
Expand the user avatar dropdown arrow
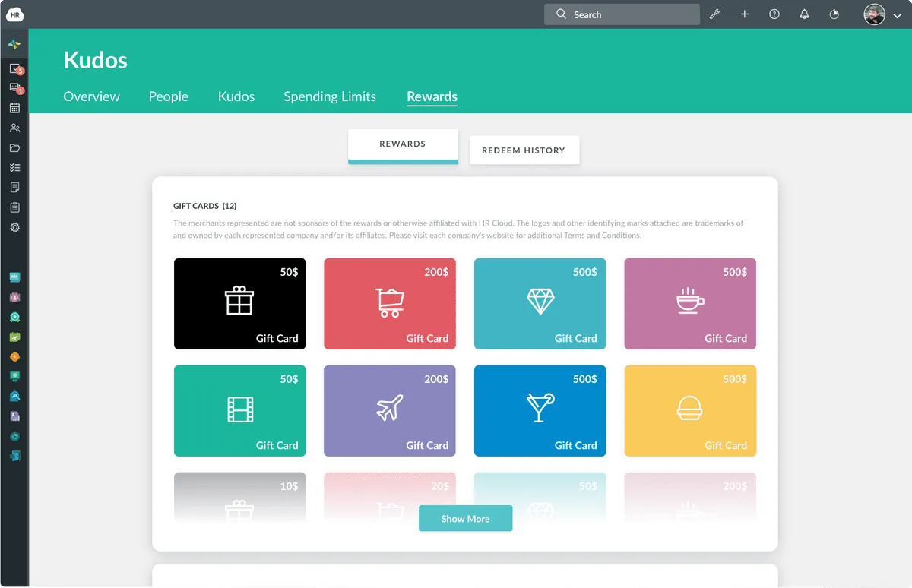click(x=897, y=15)
